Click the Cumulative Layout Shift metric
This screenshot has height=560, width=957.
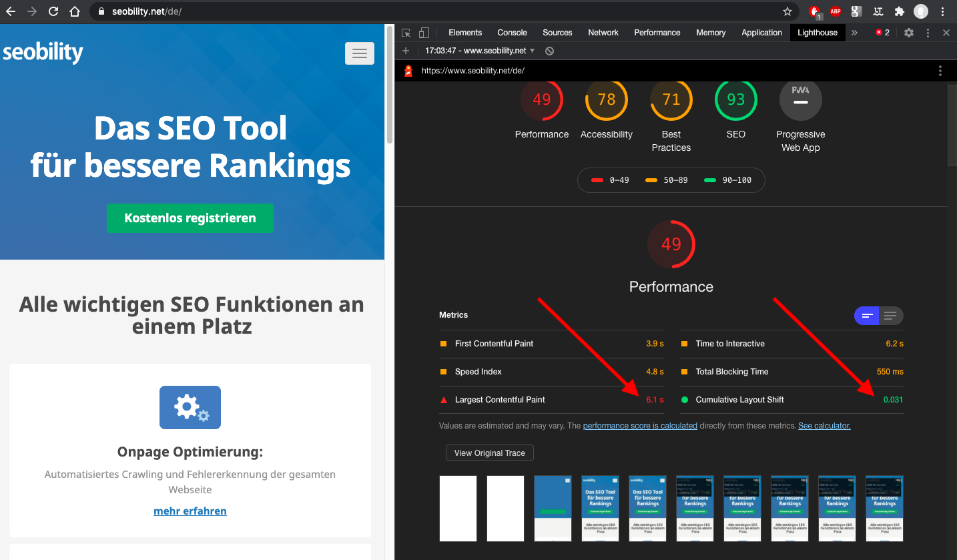(791, 400)
